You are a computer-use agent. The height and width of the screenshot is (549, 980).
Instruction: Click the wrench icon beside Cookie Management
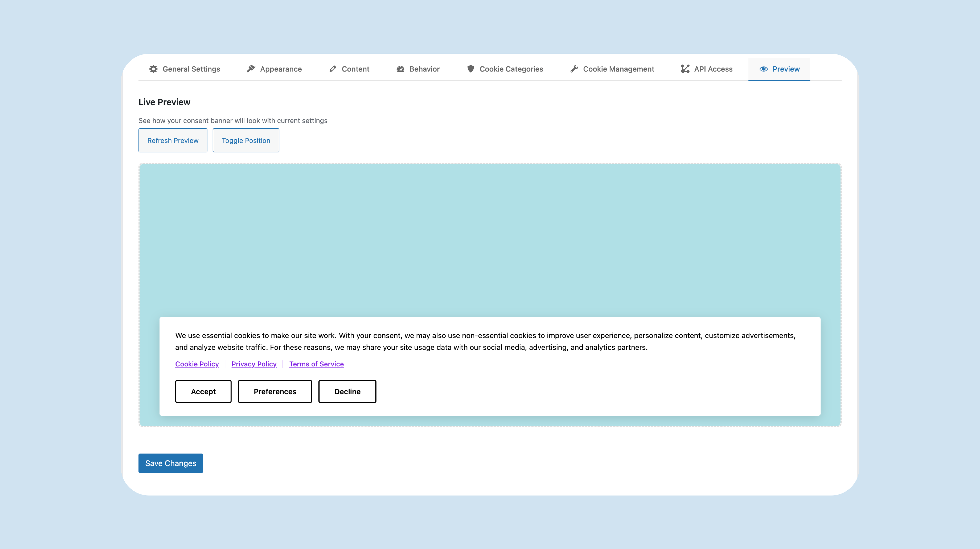coord(574,69)
